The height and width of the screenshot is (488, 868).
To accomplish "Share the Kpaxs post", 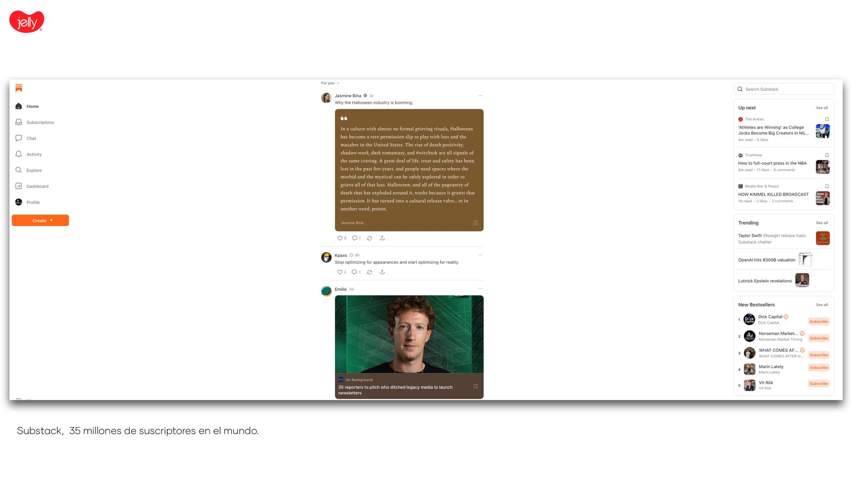I will coord(382,272).
